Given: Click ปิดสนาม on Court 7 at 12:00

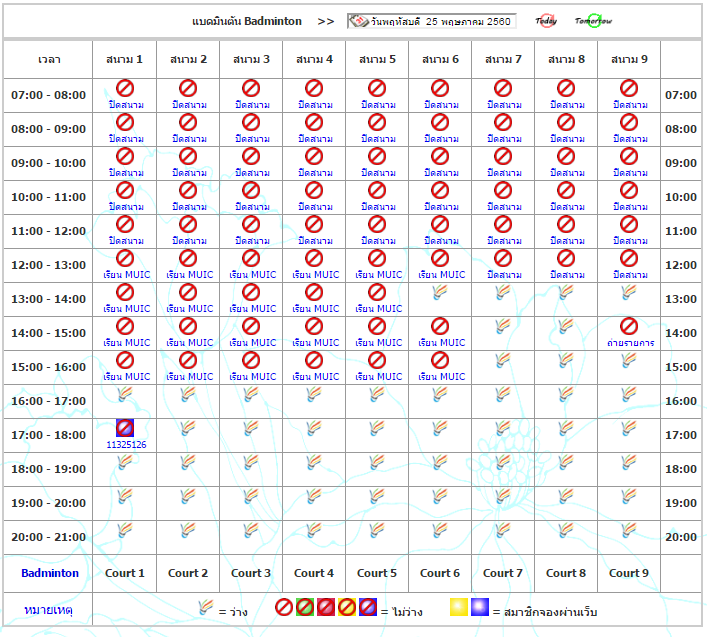Looking at the screenshot, I should click(504, 275).
